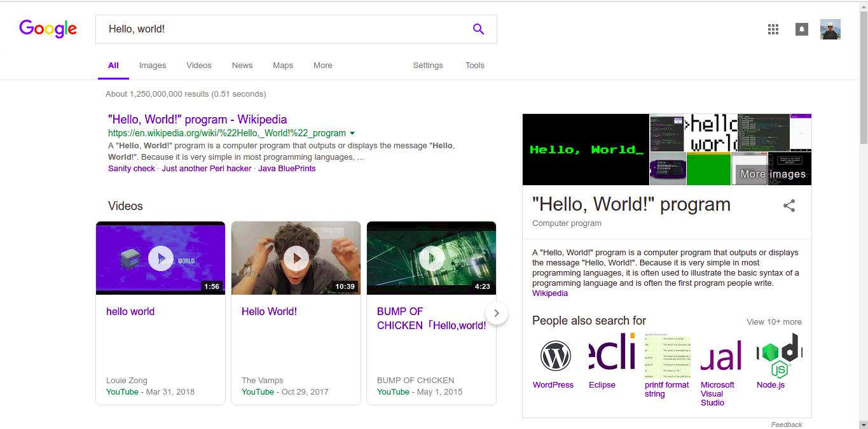Click the magnifying glass search icon
Image resolution: width=868 pixels, height=429 pixels.
478,29
